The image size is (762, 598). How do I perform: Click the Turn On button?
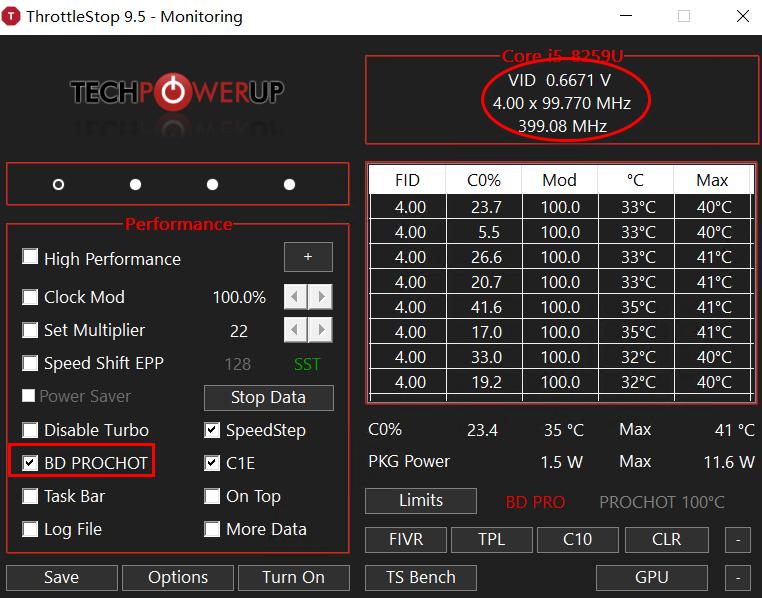(294, 577)
